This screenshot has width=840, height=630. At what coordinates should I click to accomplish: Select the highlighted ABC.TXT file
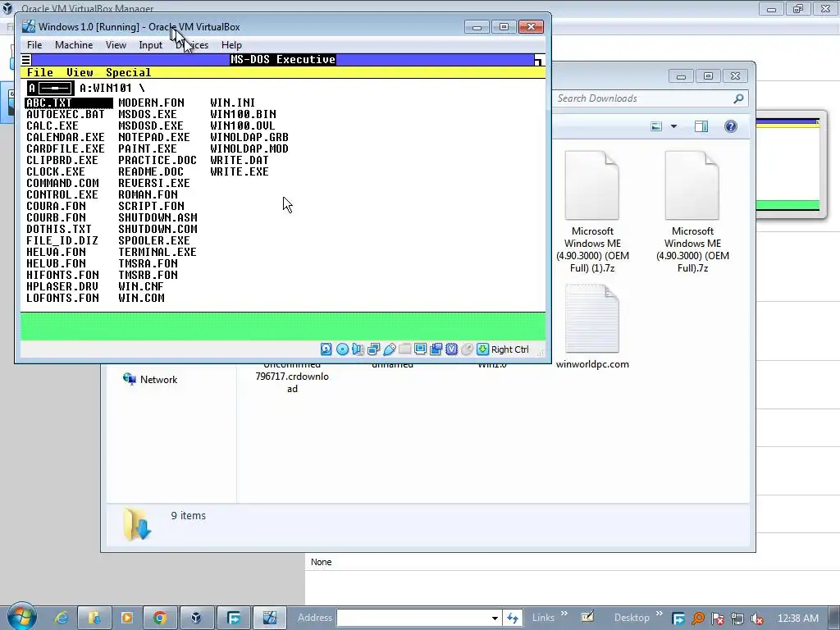coord(69,103)
